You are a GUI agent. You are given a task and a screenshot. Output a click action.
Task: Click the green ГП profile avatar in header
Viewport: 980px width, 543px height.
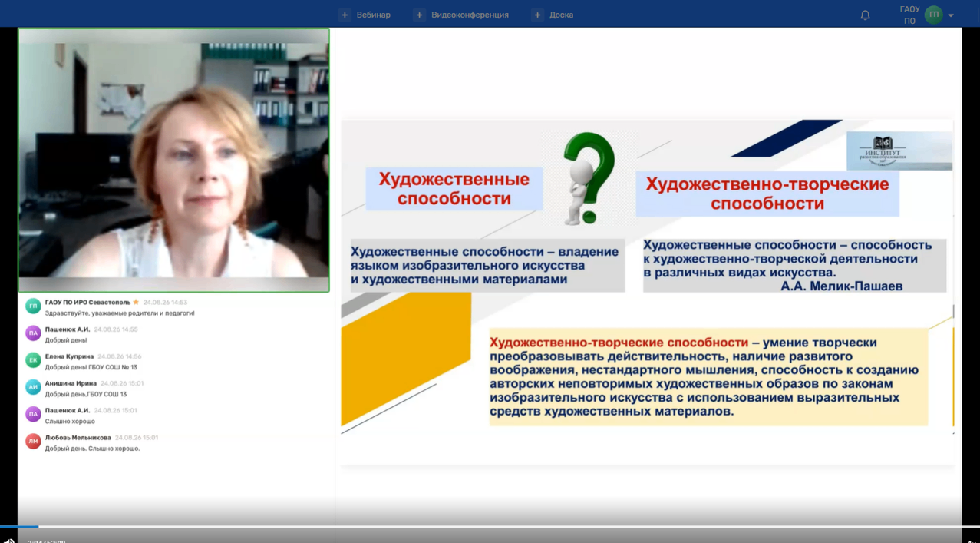coord(933,15)
